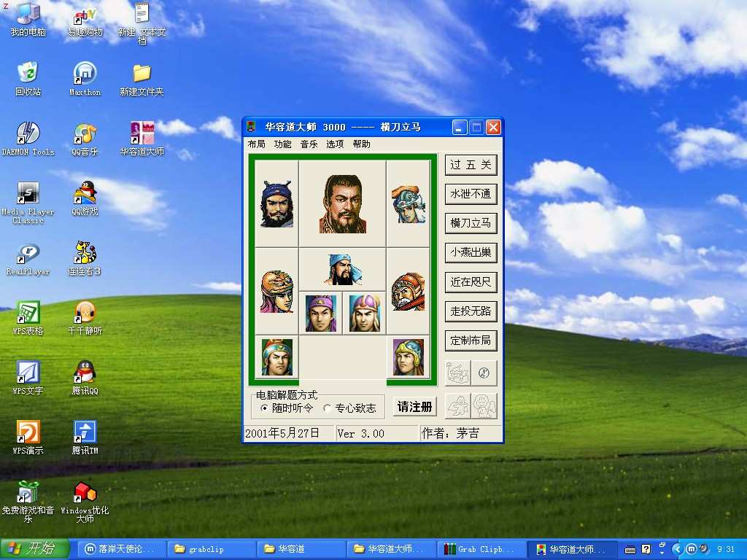Click the 开始 Start button
Screen dimensions: 747x560
point(34,549)
